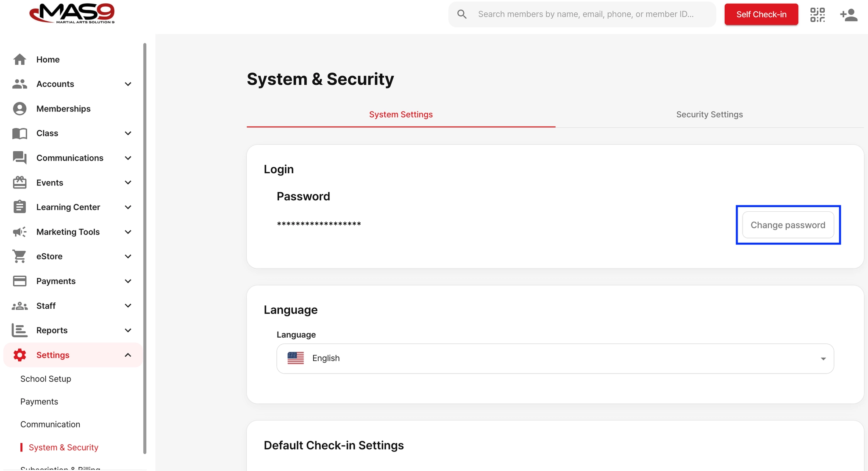Image resolution: width=868 pixels, height=471 pixels.
Task: Go to System & Security settings page
Action: coord(63,447)
